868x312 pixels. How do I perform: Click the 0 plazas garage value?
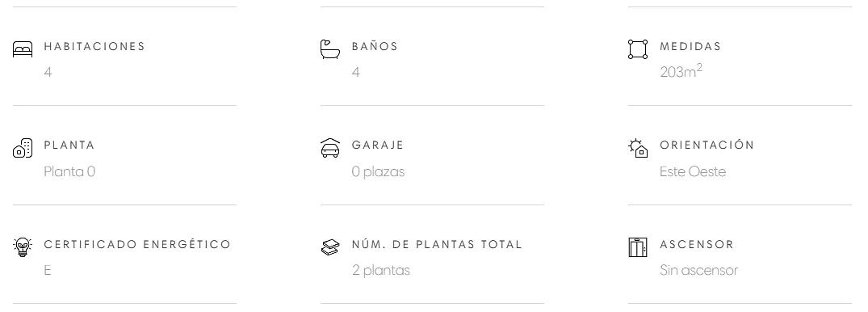click(x=378, y=172)
